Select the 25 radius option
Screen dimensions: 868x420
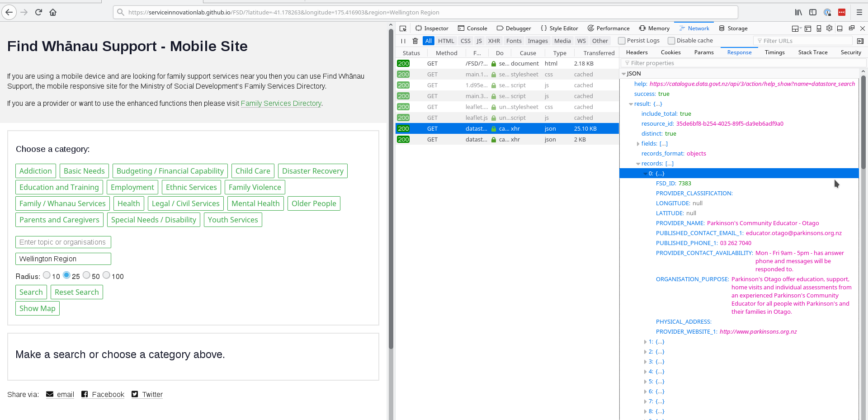(66, 275)
